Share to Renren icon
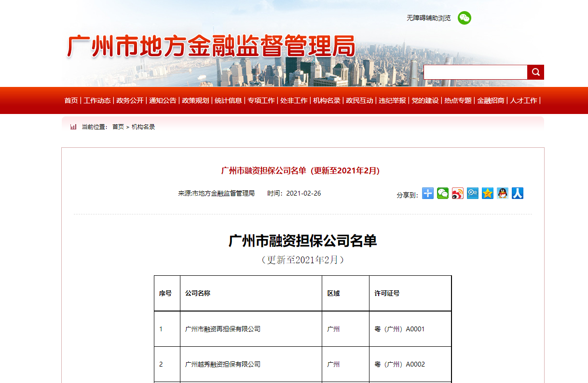 (x=518, y=193)
